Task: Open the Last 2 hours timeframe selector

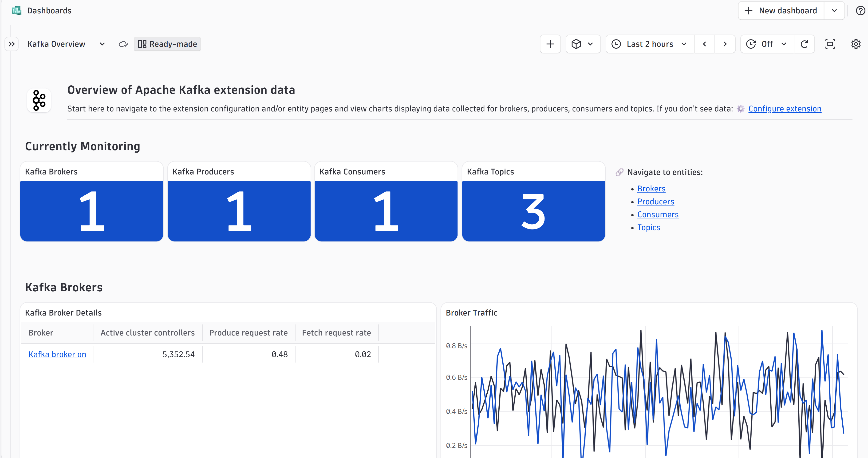Action: [x=650, y=44]
